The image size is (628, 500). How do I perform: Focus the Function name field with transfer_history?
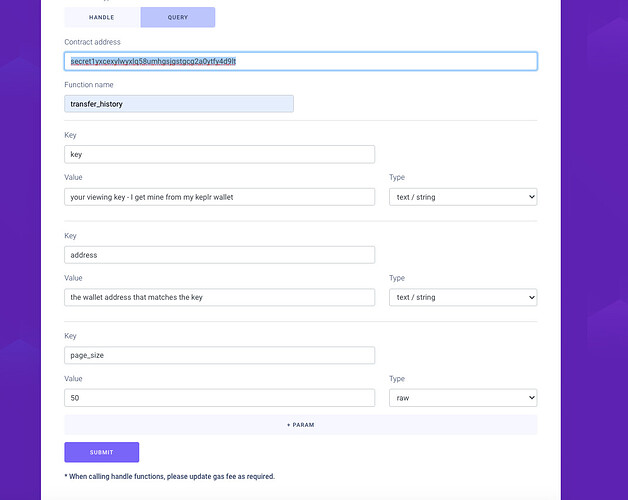coord(179,104)
